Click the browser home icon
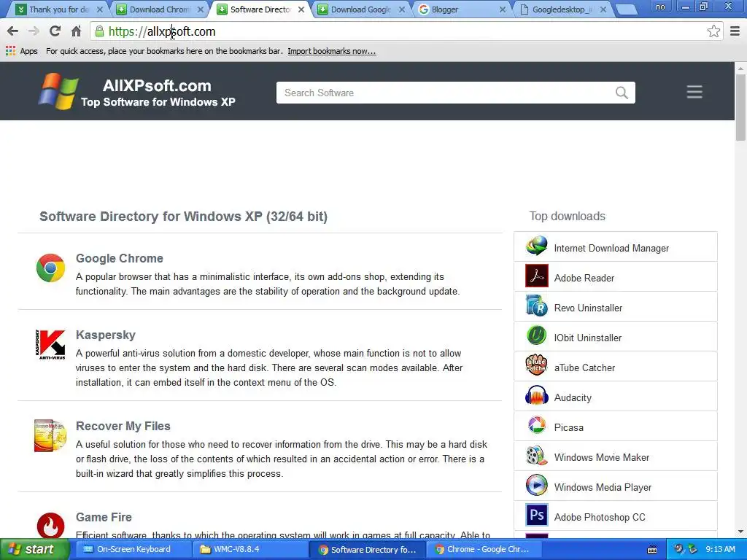The width and height of the screenshot is (747, 560). coord(76,31)
